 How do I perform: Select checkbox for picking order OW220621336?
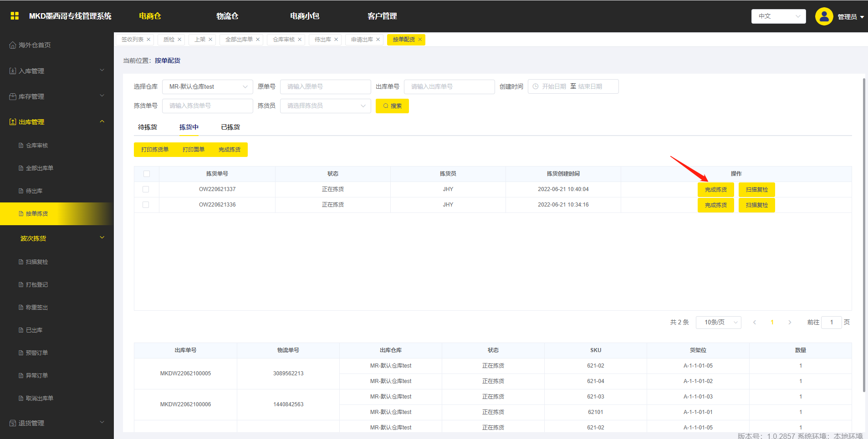[x=146, y=205]
